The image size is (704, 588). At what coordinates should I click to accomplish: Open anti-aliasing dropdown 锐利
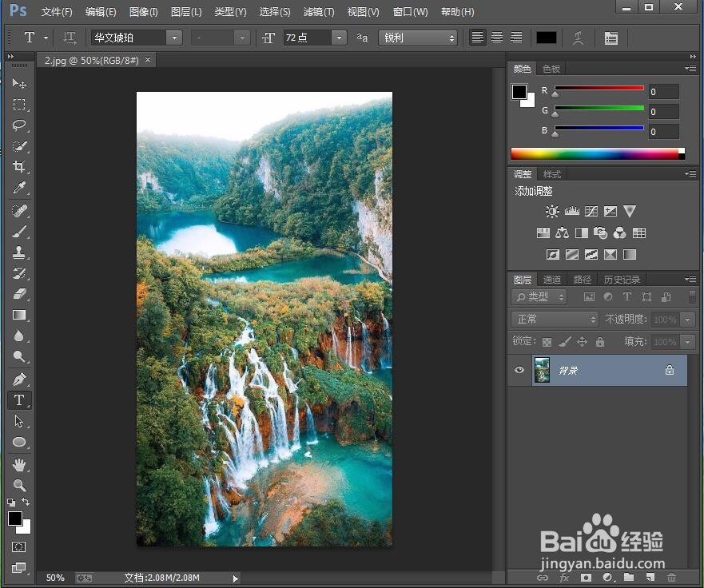coord(418,38)
